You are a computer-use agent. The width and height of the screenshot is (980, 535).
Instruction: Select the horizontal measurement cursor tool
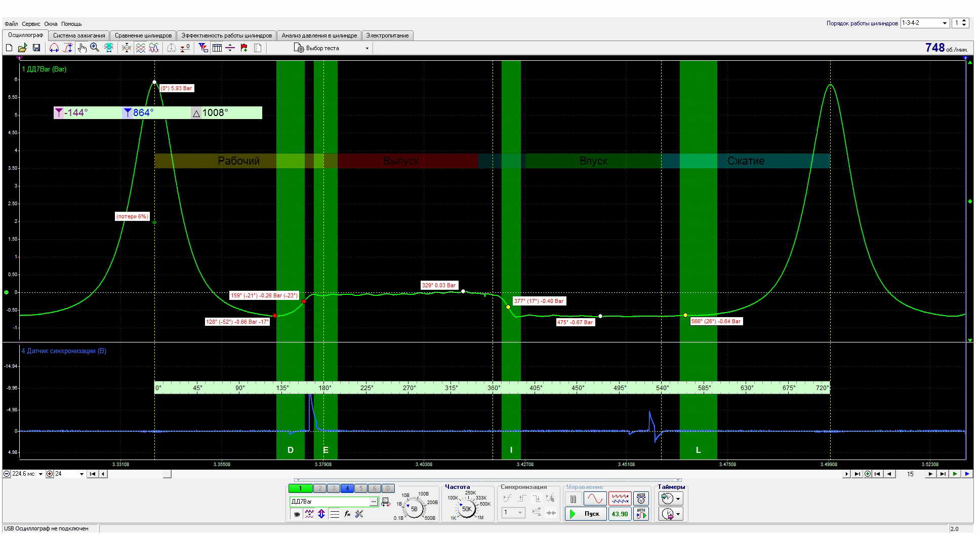(54, 48)
